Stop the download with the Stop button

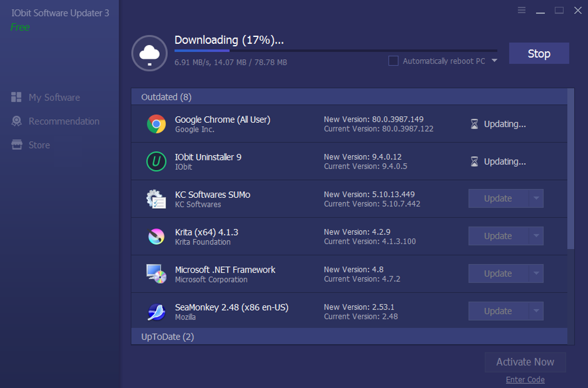[x=539, y=53]
